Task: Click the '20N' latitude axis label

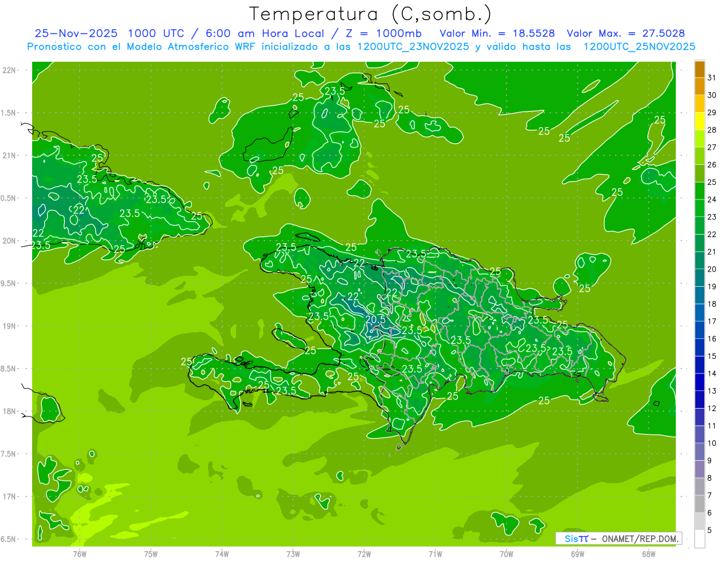Action: pyautogui.click(x=10, y=241)
